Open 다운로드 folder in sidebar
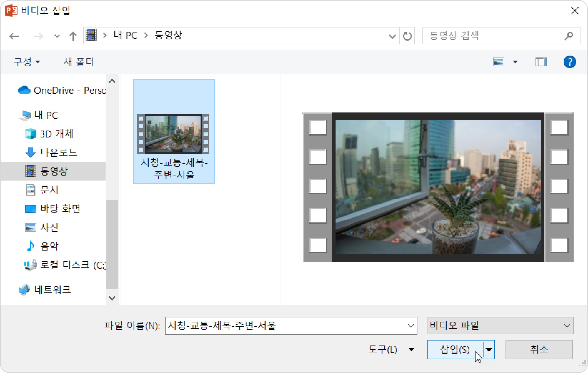 58,152
